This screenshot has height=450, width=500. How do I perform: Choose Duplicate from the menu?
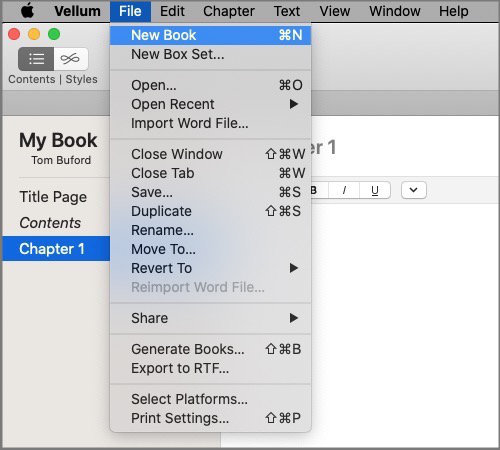[x=211, y=211]
